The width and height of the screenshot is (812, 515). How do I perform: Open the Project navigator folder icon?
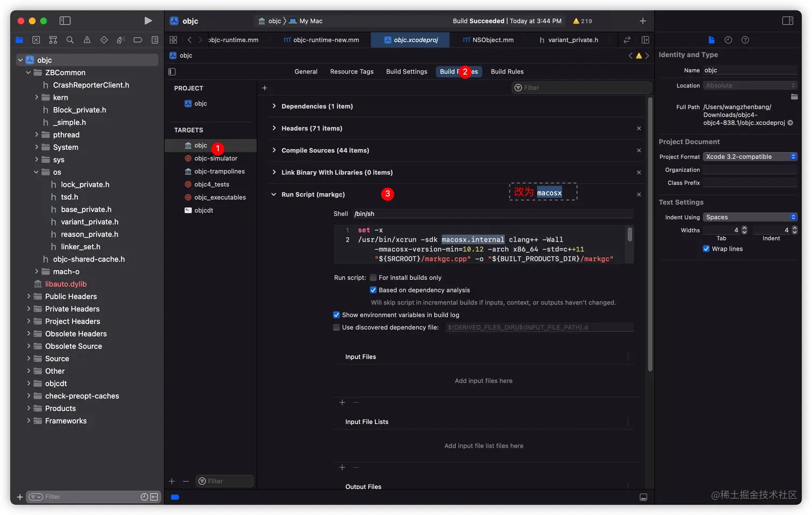point(19,40)
